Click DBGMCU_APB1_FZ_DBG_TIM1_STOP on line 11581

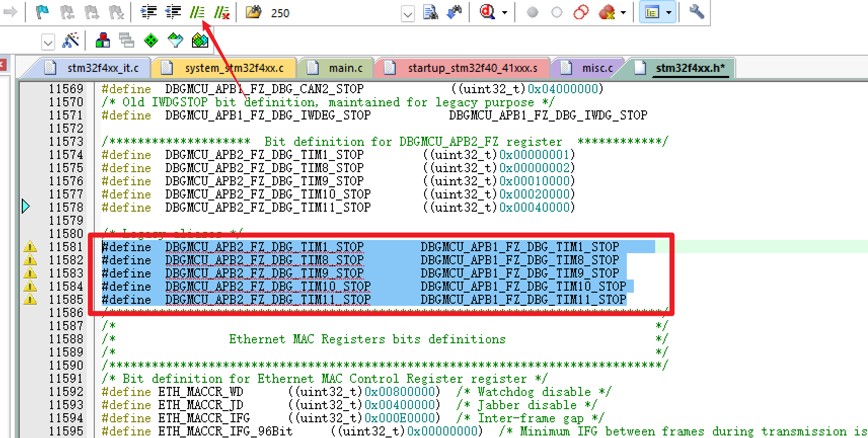pyautogui.click(x=520, y=247)
